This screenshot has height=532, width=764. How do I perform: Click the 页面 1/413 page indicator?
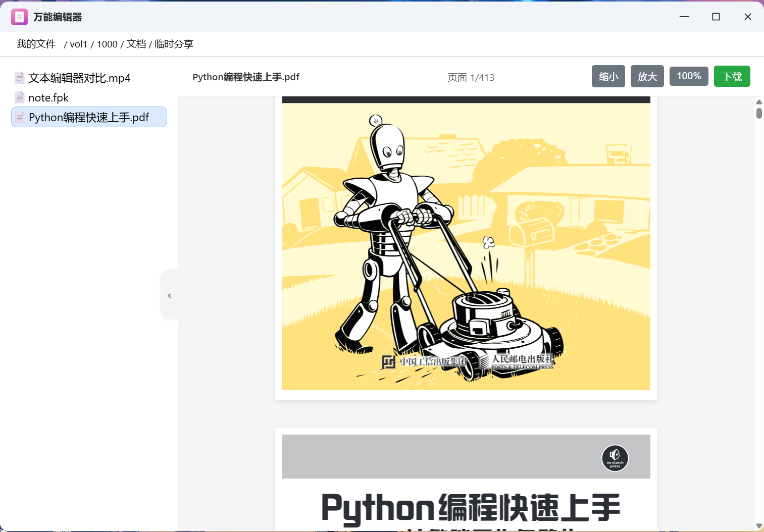pos(470,77)
